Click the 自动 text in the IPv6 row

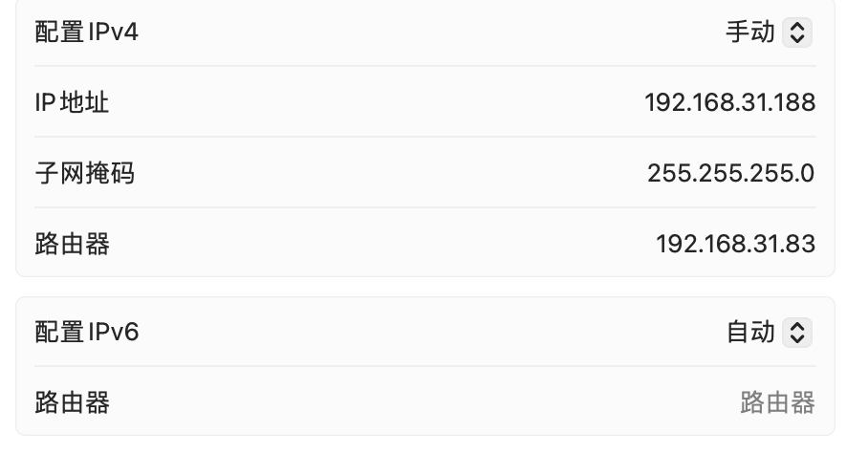tap(749, 333)
